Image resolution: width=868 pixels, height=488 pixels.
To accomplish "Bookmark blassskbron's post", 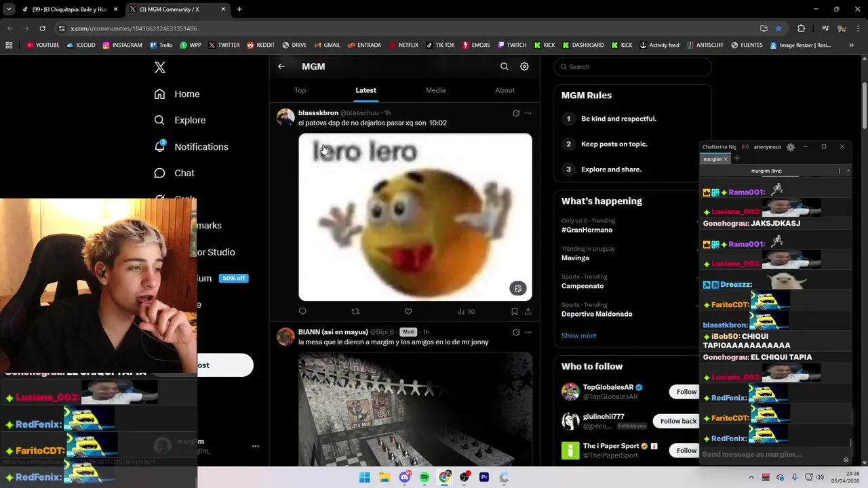I will tap(514, 311).
